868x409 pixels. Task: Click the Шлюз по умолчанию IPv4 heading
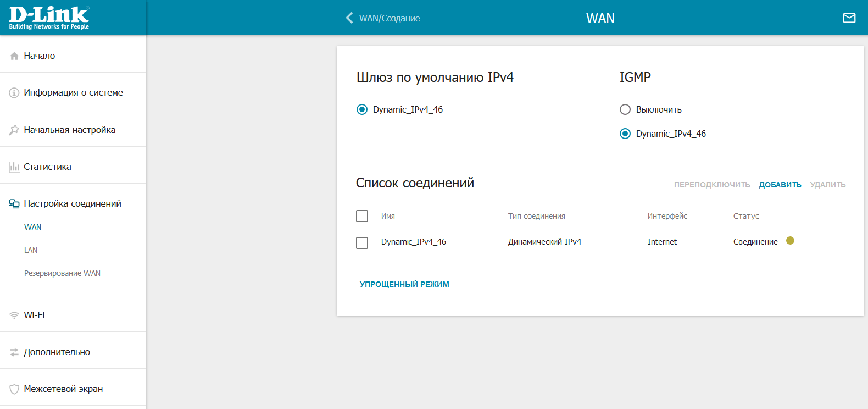[435, 78]
